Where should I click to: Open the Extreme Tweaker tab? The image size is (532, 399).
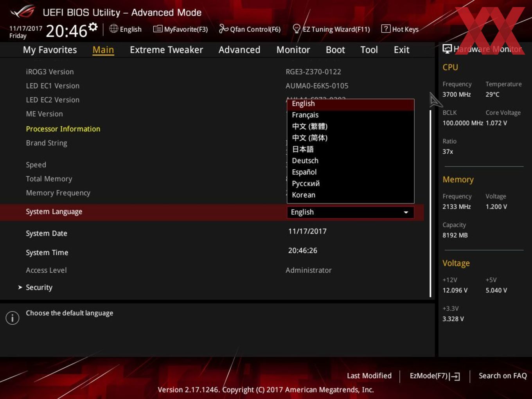click(166, 50)
